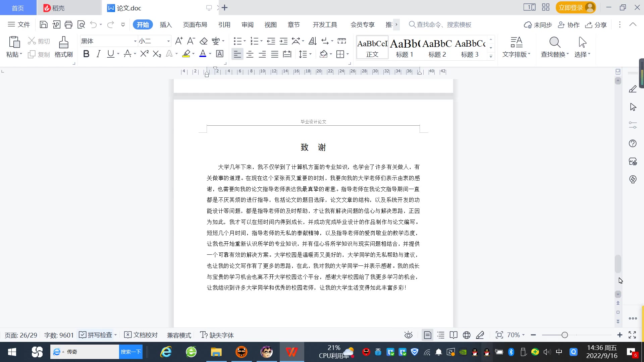
Task: Click 缺失字体 in status bar
Action: click(217, 335)
